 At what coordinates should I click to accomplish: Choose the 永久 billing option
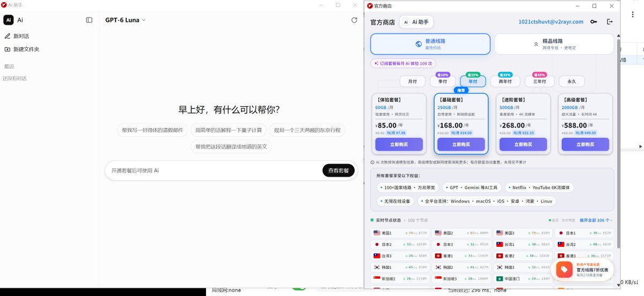click(x=572, y=82)
